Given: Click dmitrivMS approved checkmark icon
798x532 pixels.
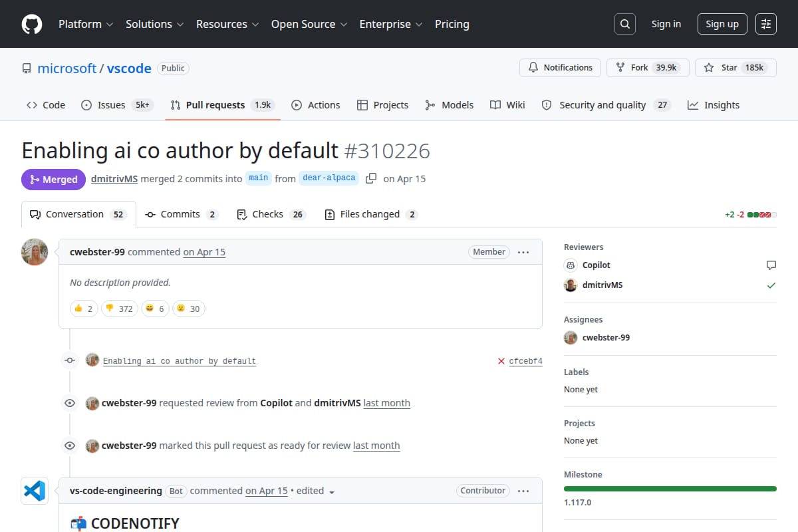Looking at the screenshot, I should [771, 285].
